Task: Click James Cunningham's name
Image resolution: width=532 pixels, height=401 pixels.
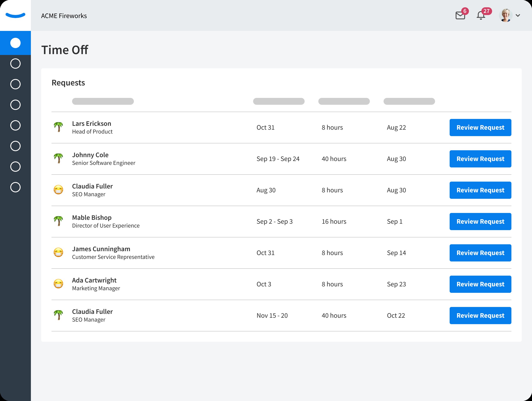Action: click(x=101, y=249)
